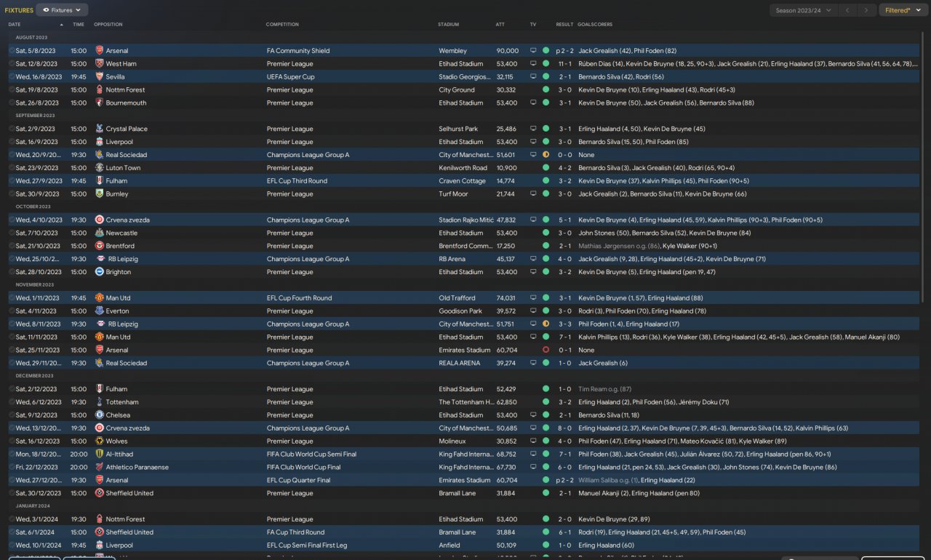Tick the selection circle for Sat, 7/10/2023
This screenshot has height=560, width=931.
(x=12, y=233)
